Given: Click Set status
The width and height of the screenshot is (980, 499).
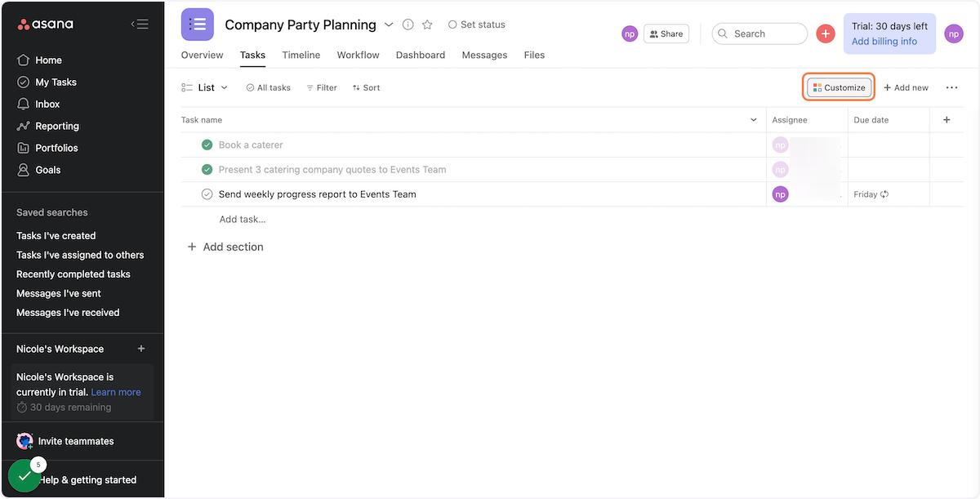Looking at the screenshot, I should (x=477, y=25).
